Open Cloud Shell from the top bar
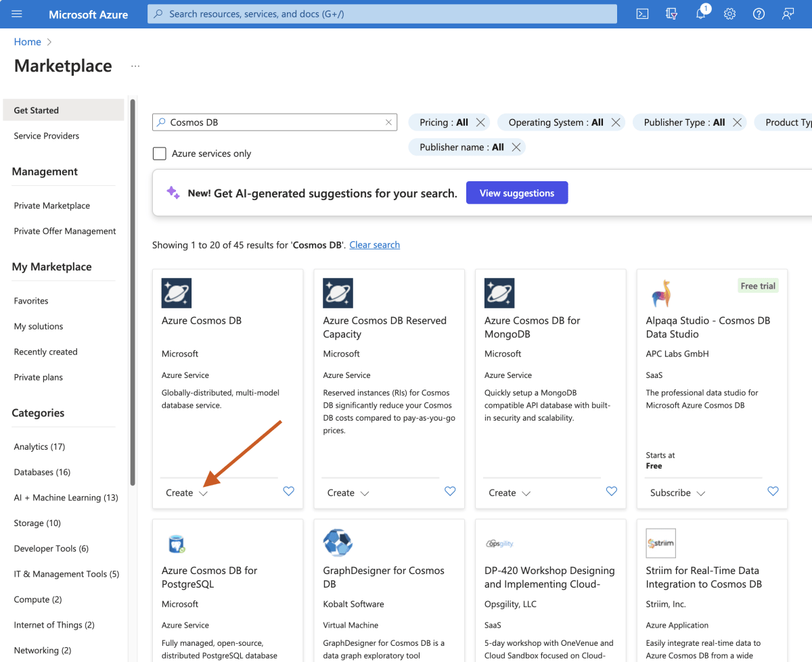 pyautogui.click(x=643, y=14)
